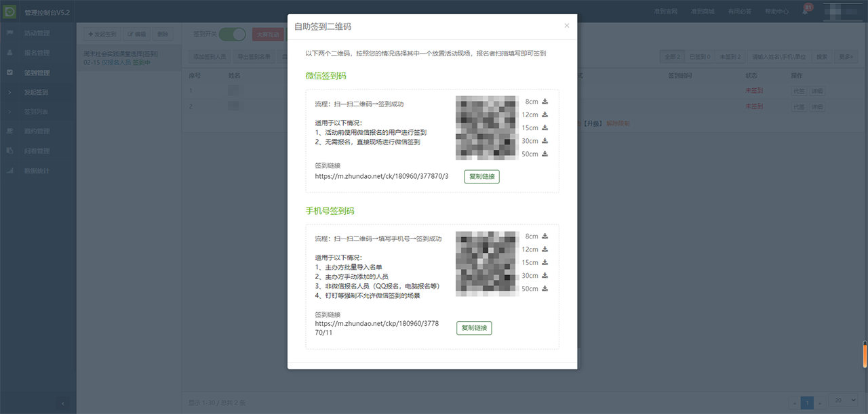Click the 删除 toolbar button

163,34
